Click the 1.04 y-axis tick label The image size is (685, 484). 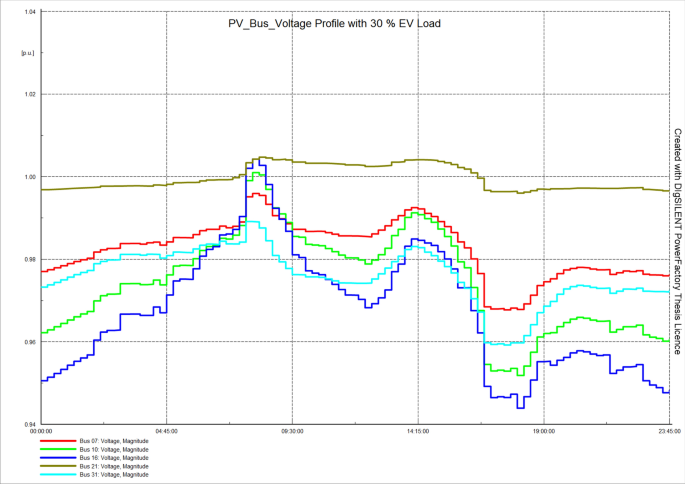coord(29,12)
